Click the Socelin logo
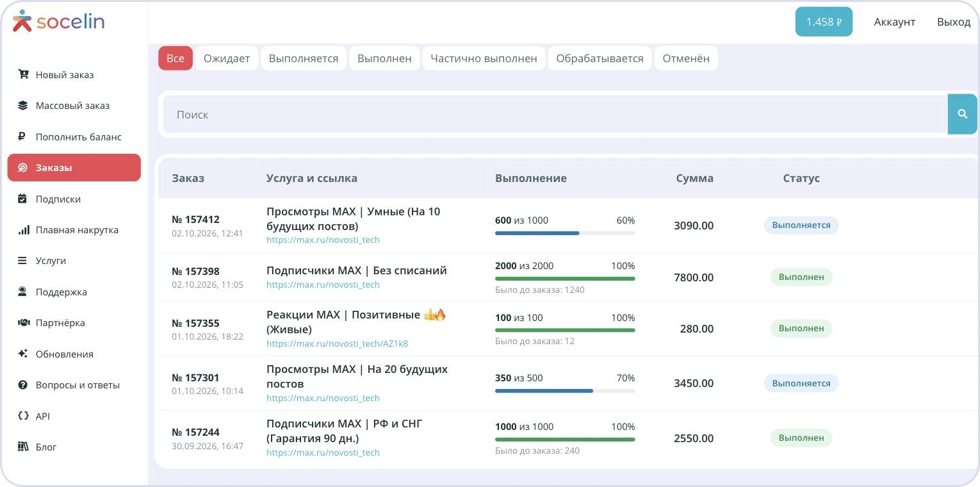This screenshot has width=980, height=487. pos(58,21)
